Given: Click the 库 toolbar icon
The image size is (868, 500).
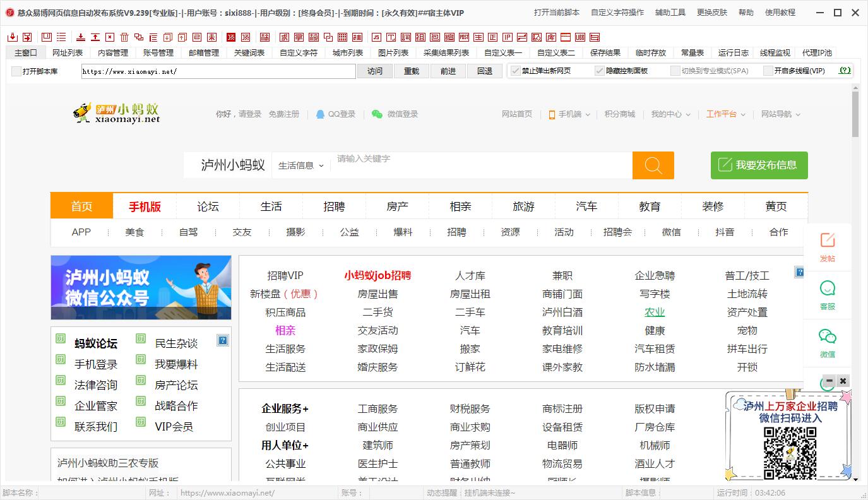Looking at the screenshot, I should click(x=550, y=37).
